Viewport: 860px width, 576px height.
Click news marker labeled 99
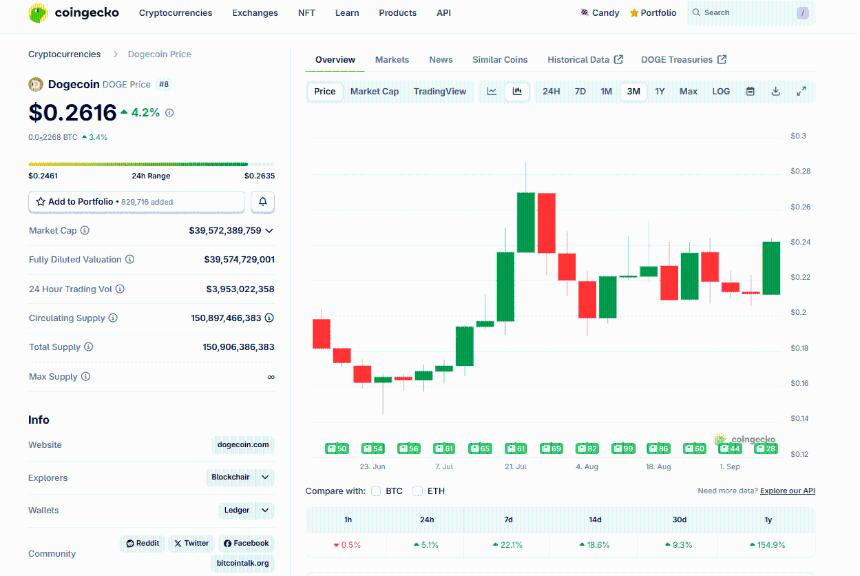coord(623,449)
